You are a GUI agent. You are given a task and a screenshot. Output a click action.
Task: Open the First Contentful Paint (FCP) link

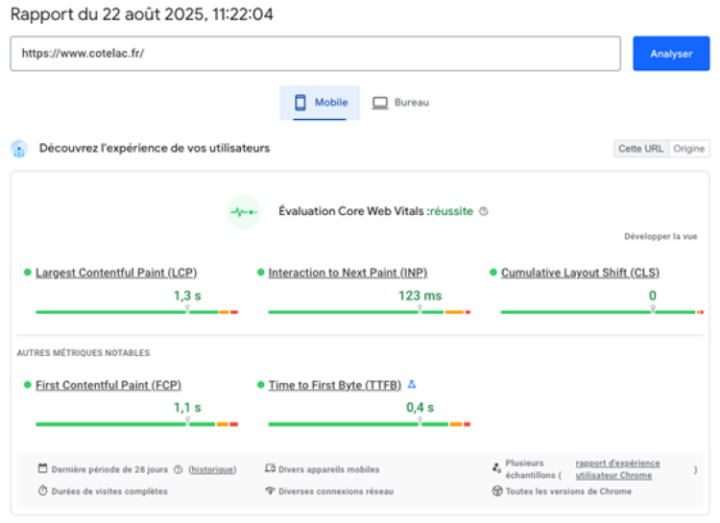(108, 385)
